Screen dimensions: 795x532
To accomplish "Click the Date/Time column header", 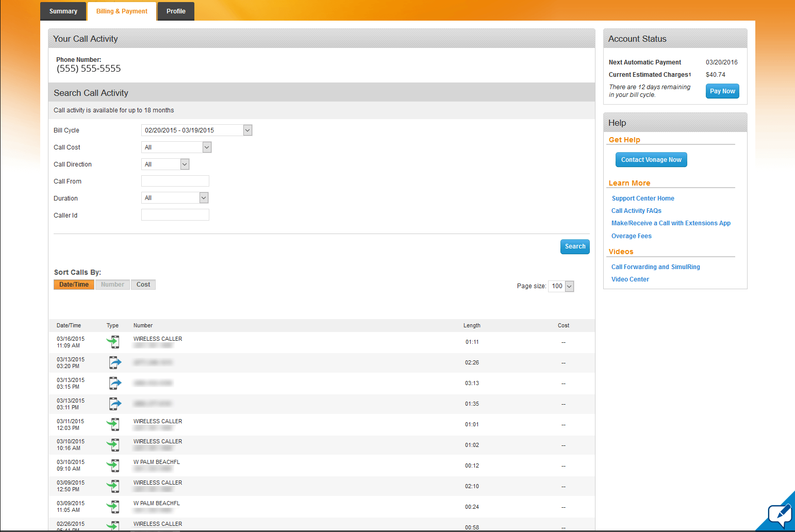I will coord(69,326).
